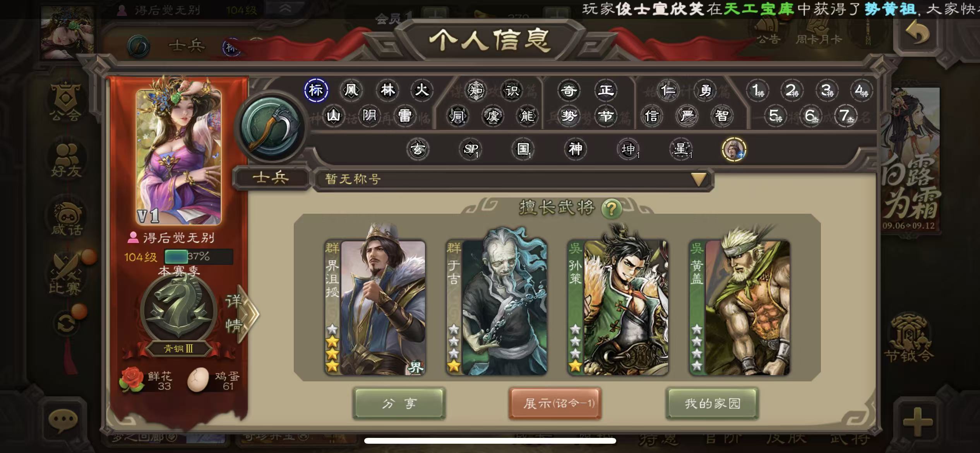
Task: Click the 37% experience progress bar
Action: pos(199,256)
